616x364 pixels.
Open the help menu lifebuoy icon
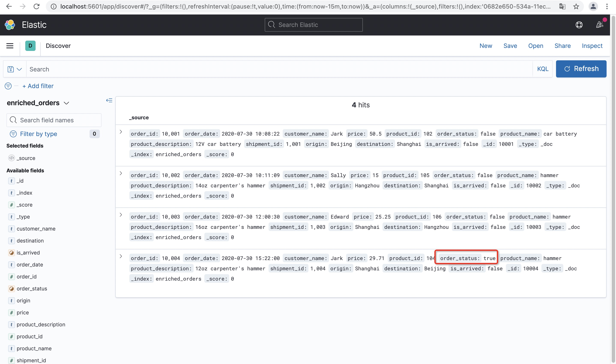coord(579,25)
